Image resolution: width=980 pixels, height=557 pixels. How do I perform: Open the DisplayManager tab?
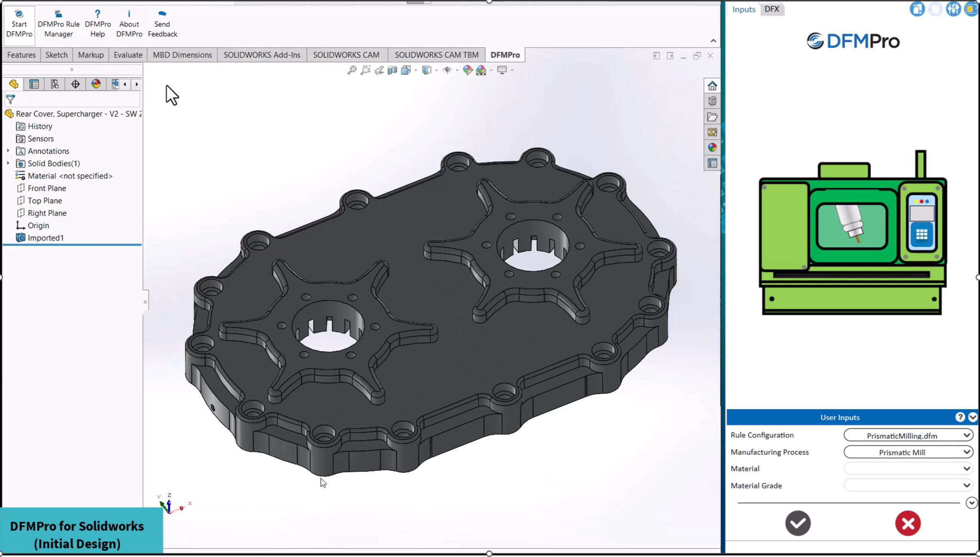96,84
